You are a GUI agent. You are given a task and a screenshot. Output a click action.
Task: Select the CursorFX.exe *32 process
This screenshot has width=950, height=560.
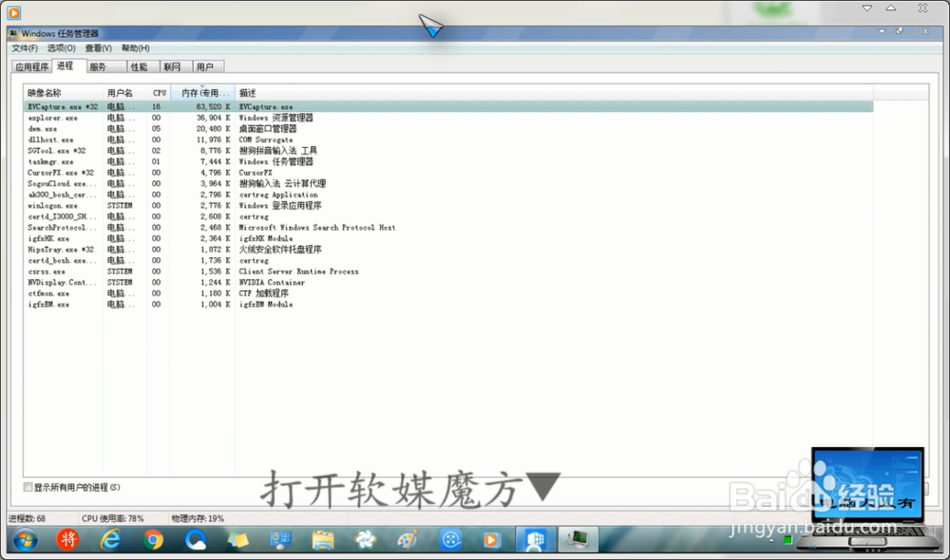[x=448, y=173]
